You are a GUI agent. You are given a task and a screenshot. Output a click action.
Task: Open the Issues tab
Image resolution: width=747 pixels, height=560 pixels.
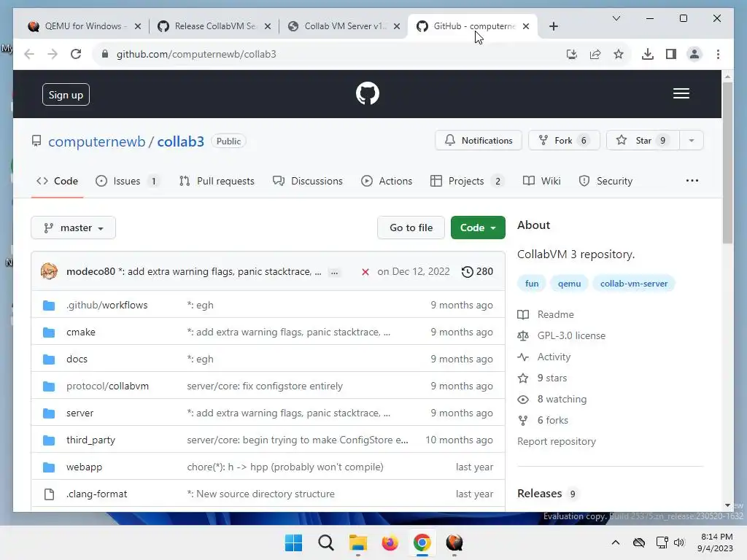click(x=127, y=181)
